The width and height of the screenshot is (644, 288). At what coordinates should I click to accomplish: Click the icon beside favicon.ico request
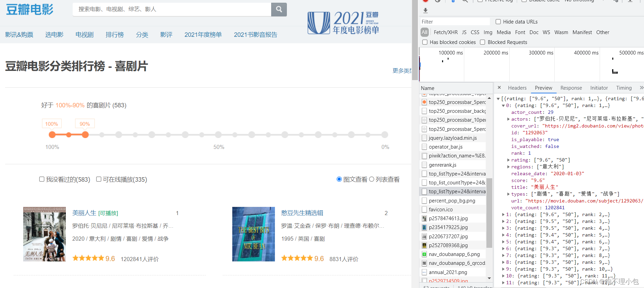click(x=424, y=210)
